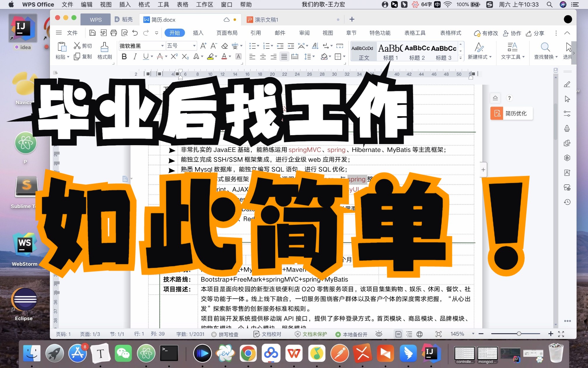The width and height of the screenshot is (588, 368).
Task: Click the zoom out minus button
Action: click(481, 334)
